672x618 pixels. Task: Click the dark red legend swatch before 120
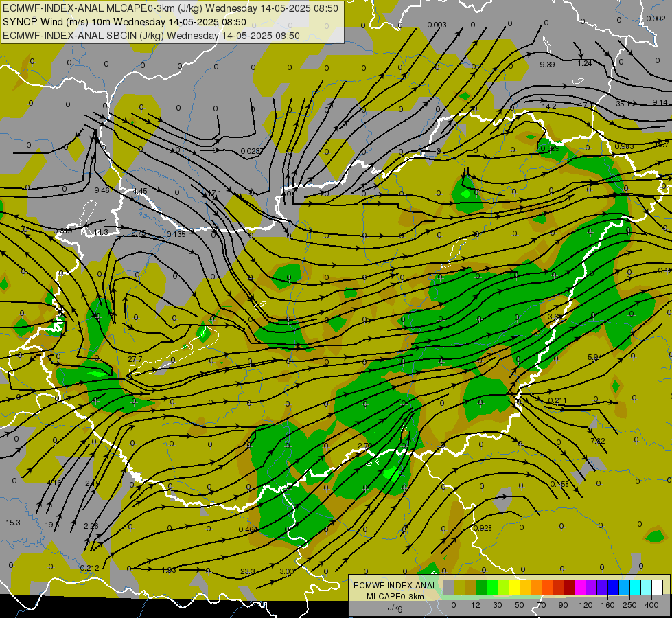(x=570, y=587)
